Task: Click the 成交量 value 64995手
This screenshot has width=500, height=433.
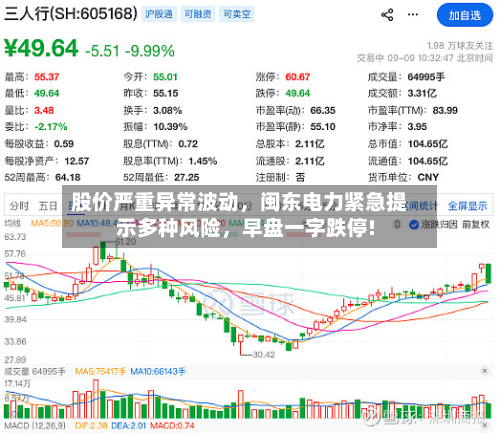Action: pyautogui.click(x=426, y=77)
